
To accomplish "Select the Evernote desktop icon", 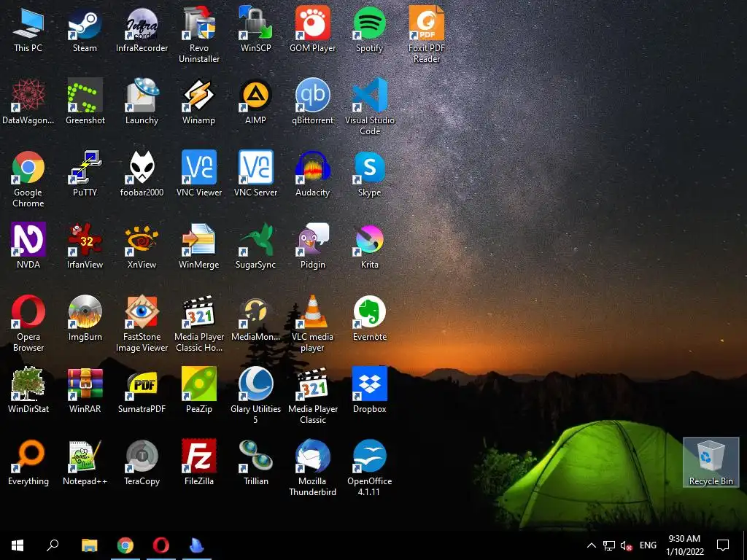I will click(370, 318).
